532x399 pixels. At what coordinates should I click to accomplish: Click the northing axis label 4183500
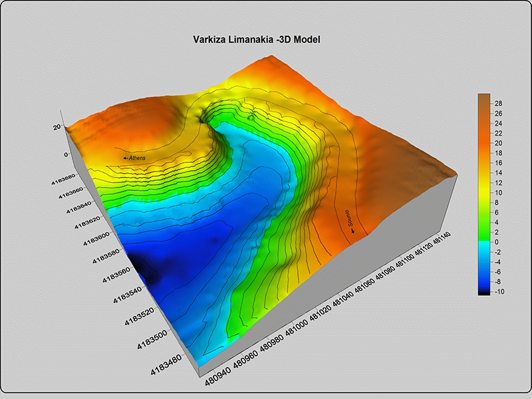(x=152, y=340)
